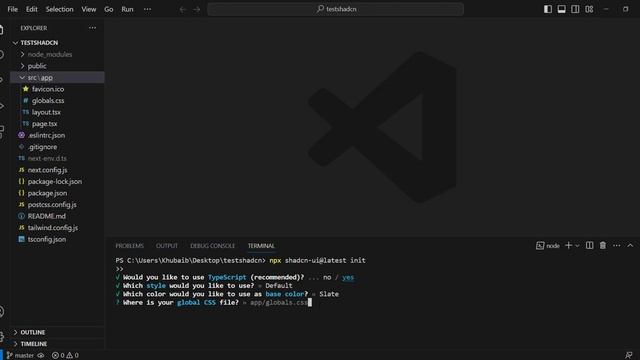Open Explorer views and more actions ellipsis
The image size is (640, 360).
93,28
